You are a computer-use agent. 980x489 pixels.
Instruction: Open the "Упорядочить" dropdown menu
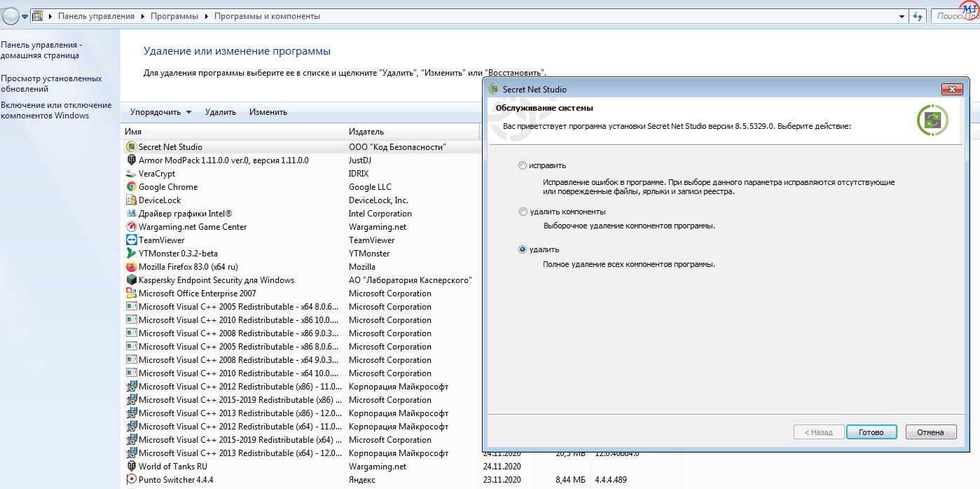[x=160, y=112]
